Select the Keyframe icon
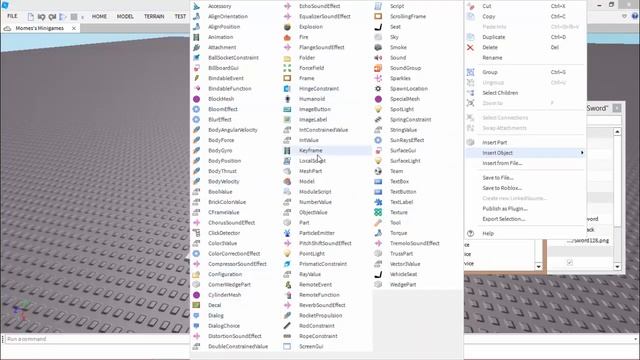 coord(287,151)
